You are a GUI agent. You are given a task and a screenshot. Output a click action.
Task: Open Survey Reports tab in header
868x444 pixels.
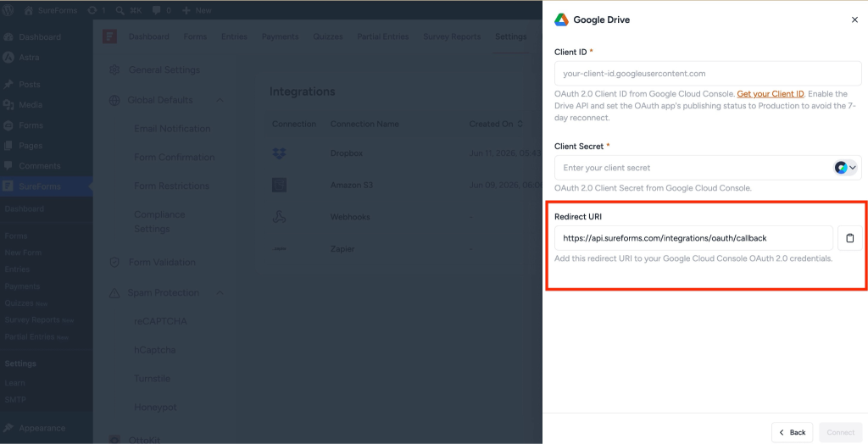(x=452, y=36)
